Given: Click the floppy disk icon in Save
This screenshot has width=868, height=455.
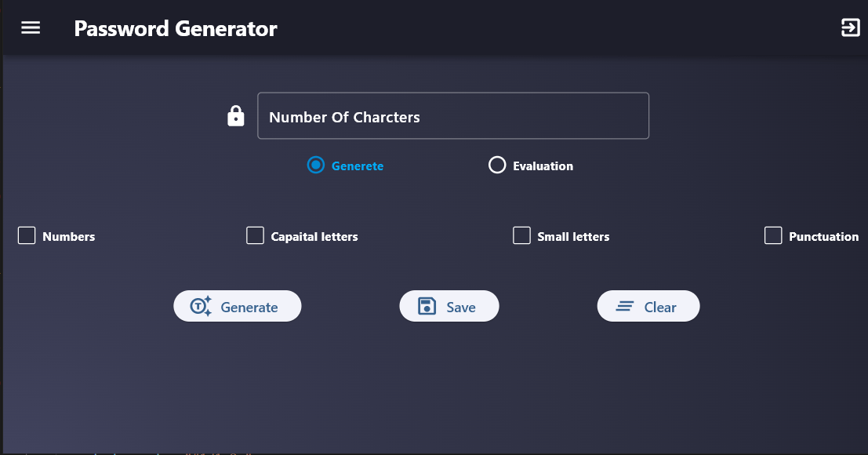Looking at the screenshot, I should (x=427, y=306).
